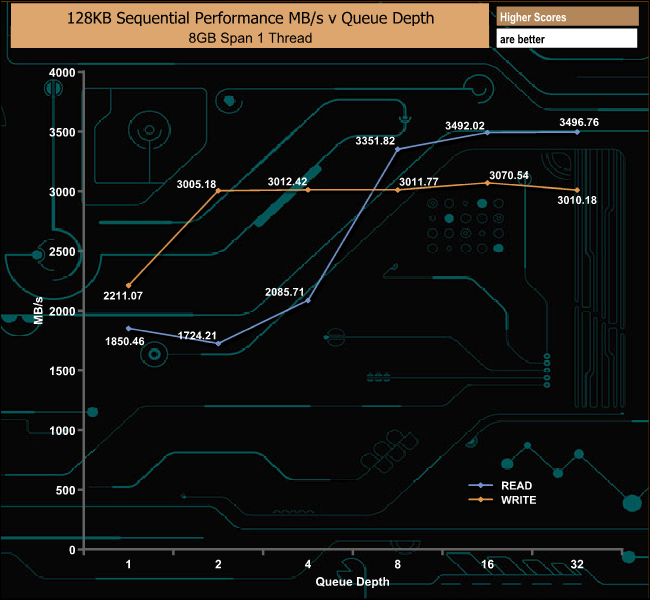The width and height of the screenshot is (650, 600).
Task: Click the blue READ legend line marker
Action: (481, 485)
